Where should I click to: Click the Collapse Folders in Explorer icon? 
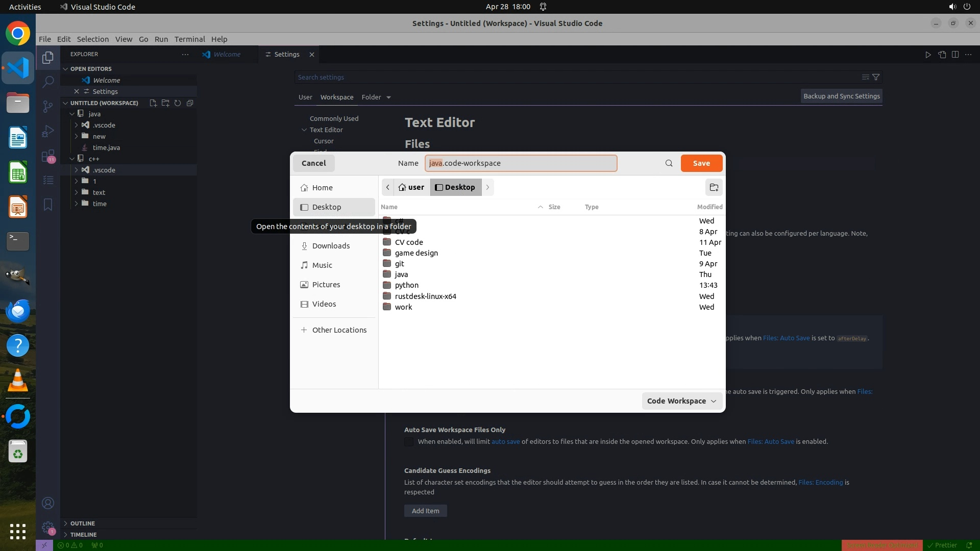[190, 103]
